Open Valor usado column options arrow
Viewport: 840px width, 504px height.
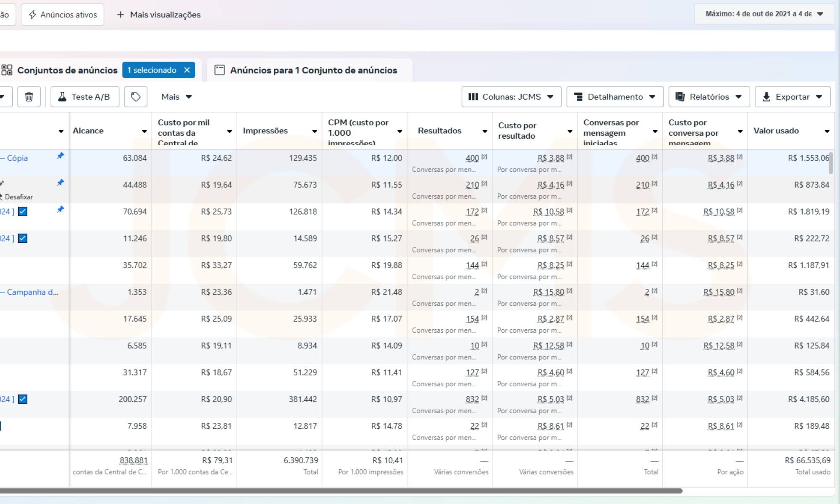tap(827, 131)
